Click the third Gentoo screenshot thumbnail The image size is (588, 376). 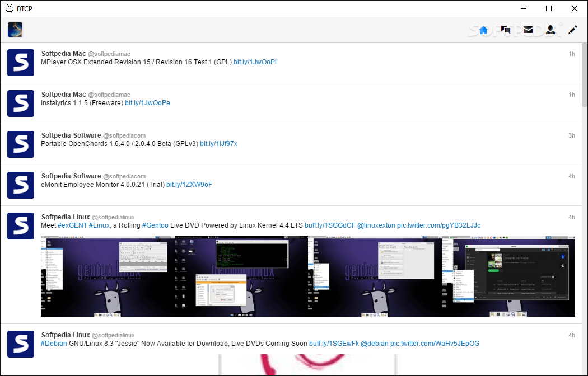pos(375,276)
